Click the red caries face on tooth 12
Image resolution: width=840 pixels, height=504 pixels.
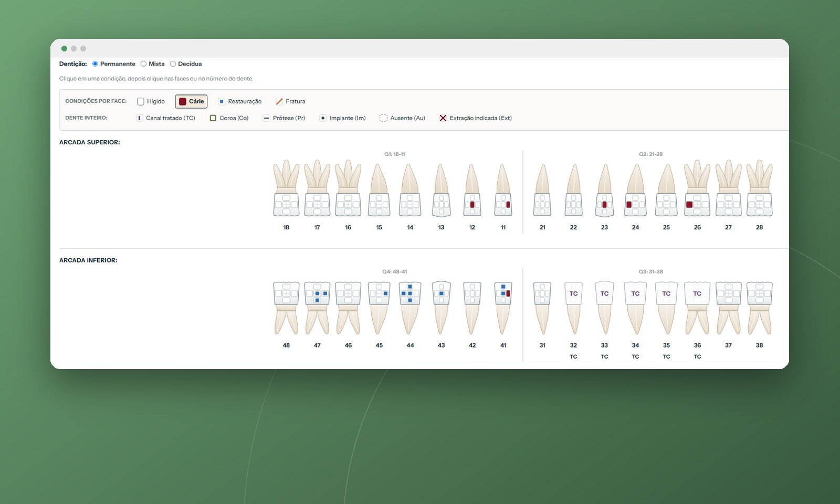point(472,205)
